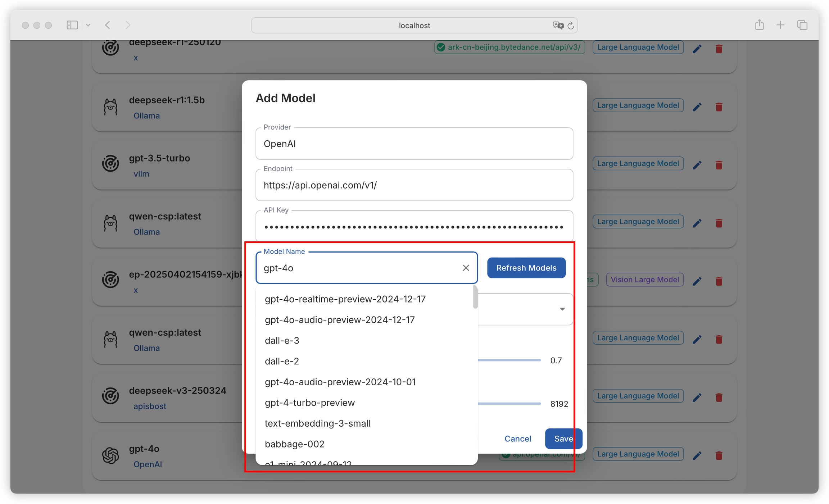Open Safari sidebar toggle icon

coord(72,25)
